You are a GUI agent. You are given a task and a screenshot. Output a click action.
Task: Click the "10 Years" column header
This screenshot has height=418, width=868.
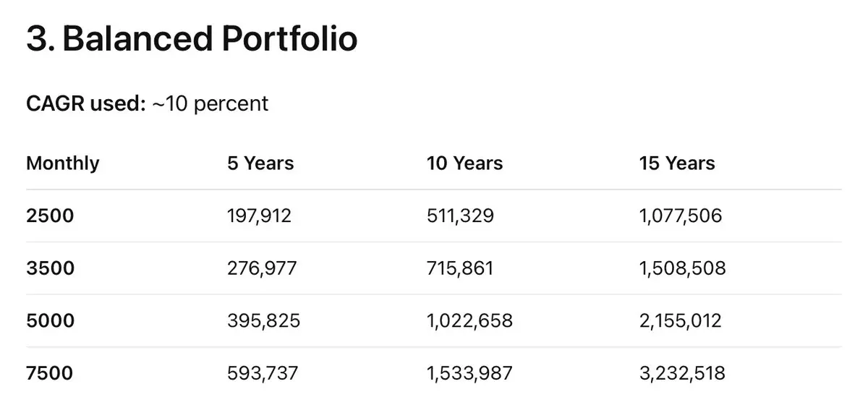[464, 163]
